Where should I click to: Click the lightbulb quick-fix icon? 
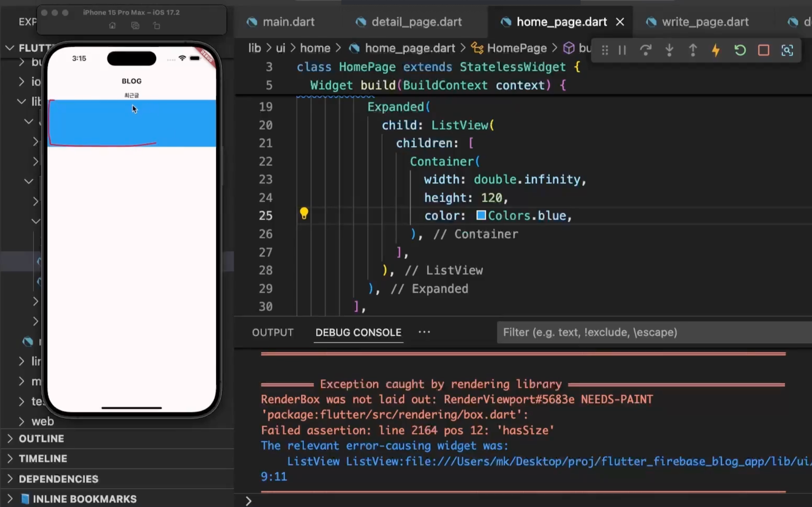(304, 213)
